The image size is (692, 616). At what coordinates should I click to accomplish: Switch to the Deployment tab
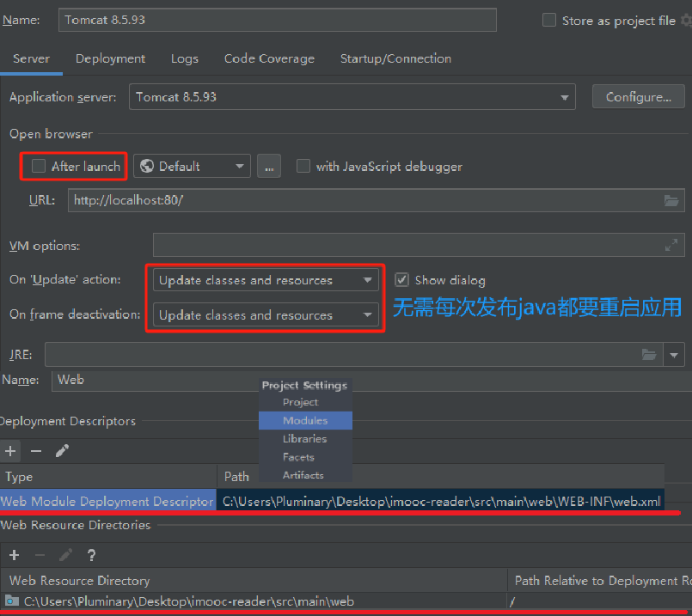(x=110, y=58)
